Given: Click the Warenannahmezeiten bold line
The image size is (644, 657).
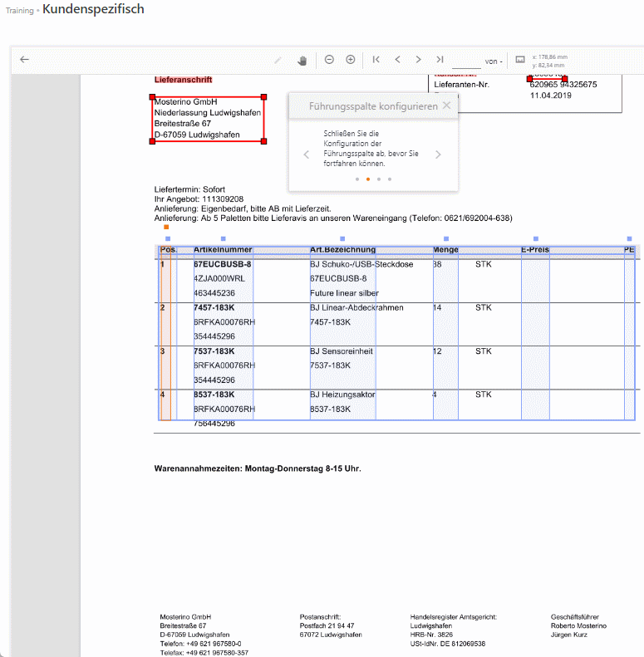Looking at the screenshot, I should tap(258, 468).
